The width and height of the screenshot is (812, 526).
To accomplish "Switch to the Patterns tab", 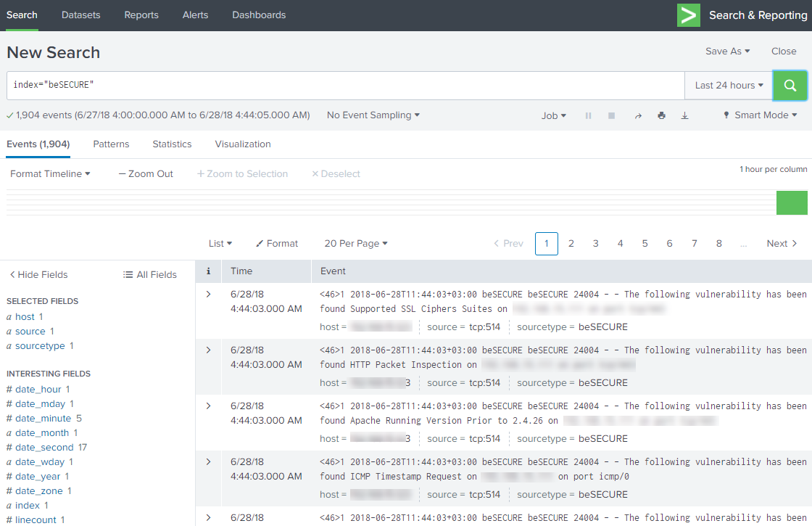I will coord(111,144).
